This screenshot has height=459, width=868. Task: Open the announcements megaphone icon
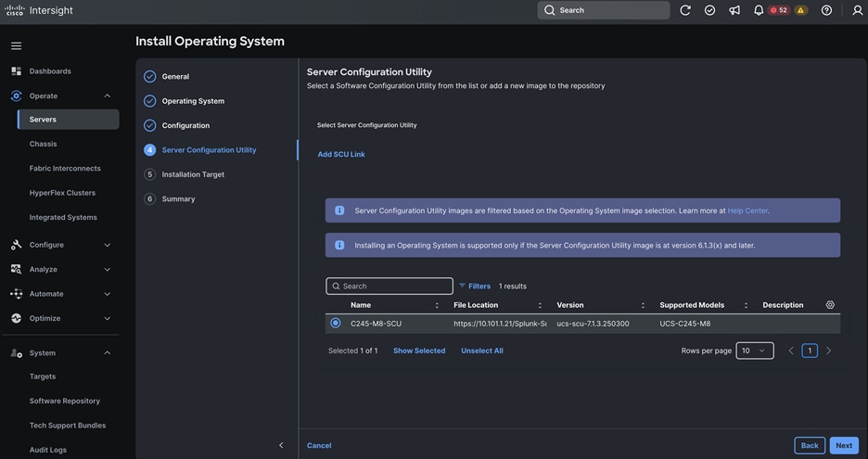coord(734,10)
